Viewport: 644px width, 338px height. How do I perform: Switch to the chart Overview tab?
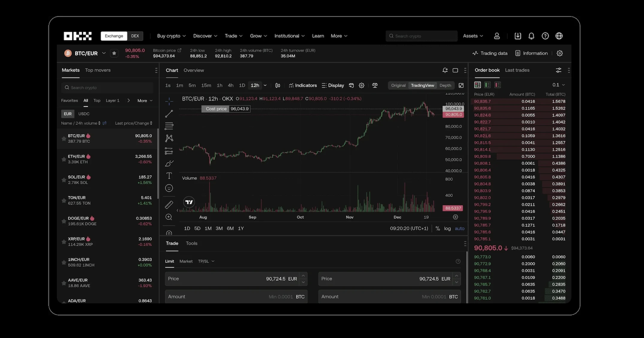tap(194, 70)
